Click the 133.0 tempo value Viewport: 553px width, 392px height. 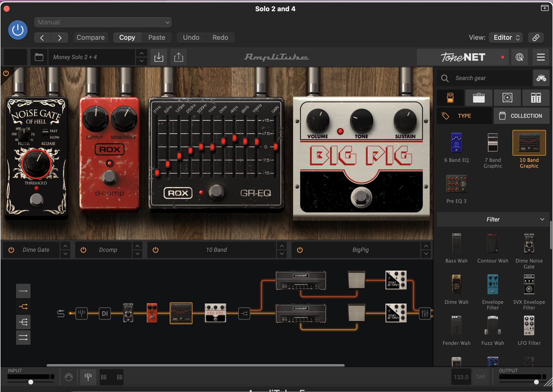click(461, 377)
